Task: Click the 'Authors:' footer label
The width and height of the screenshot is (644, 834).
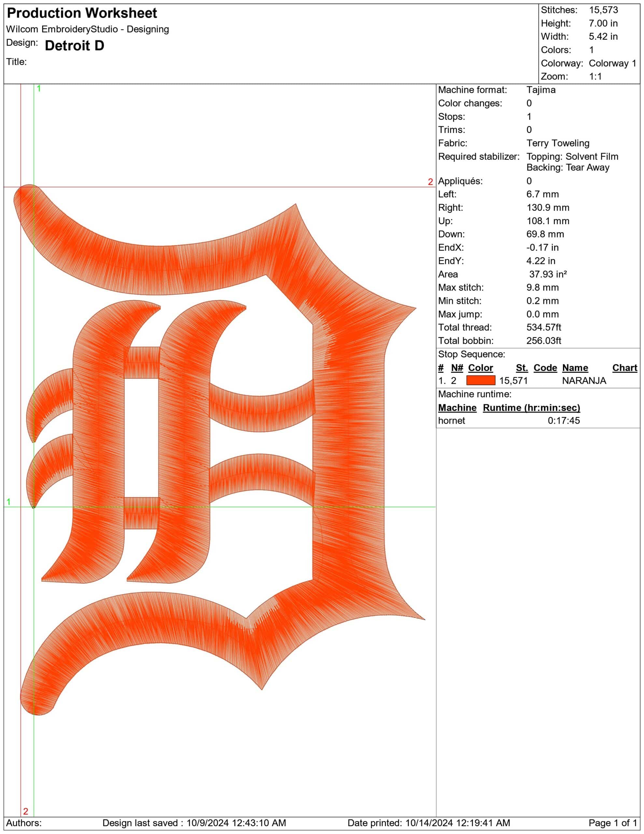Action: pos(24,823)
